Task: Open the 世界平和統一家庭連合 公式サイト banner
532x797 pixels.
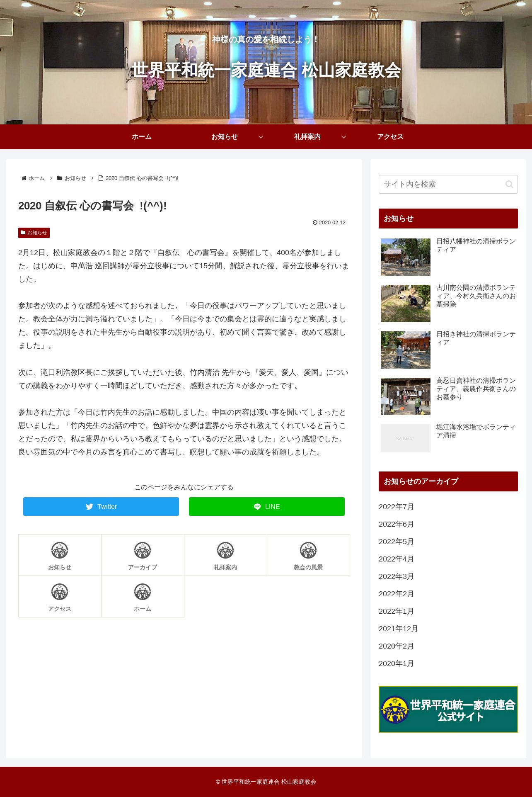Action: click(x=448, y=709)
